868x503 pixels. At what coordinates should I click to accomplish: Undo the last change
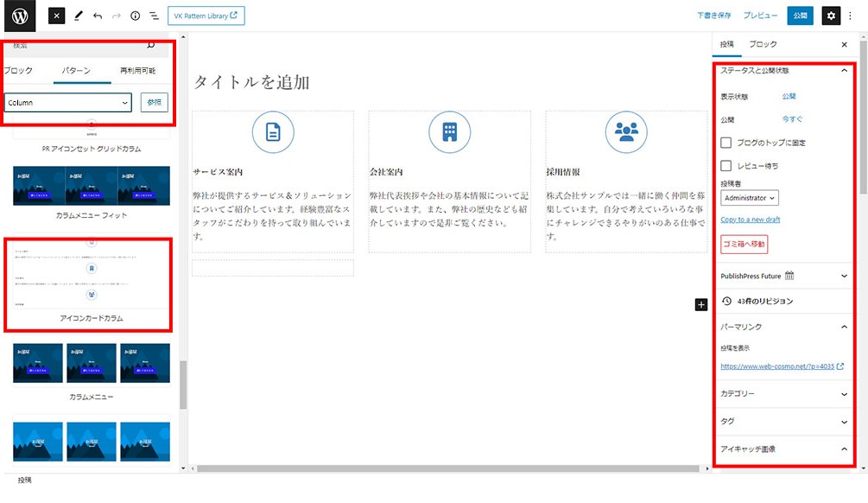pyautogui.click(x=98, y=16)
